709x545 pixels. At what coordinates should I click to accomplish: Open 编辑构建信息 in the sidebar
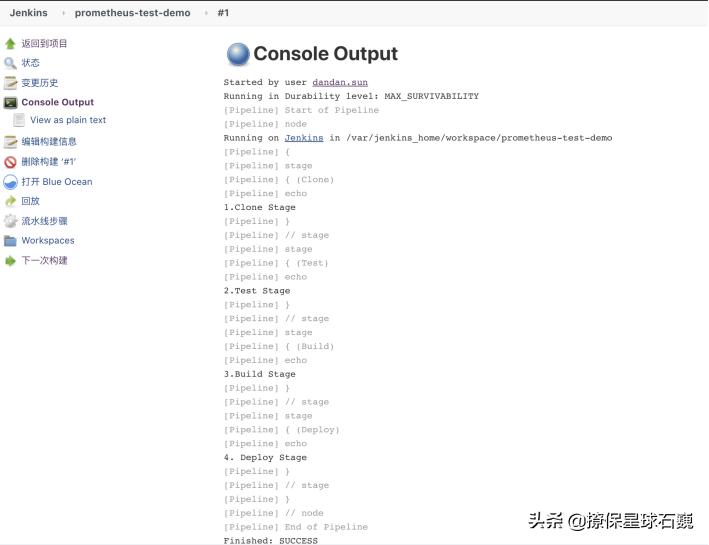pyautogui.click(x=49, y=142)
